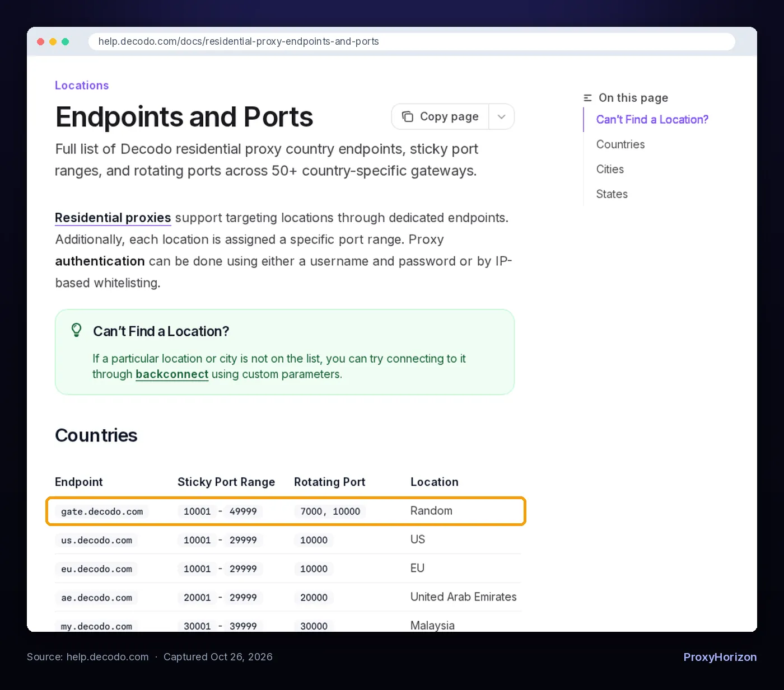
Task: Expand the Copy page dropdown chevron
Action: 502,116
